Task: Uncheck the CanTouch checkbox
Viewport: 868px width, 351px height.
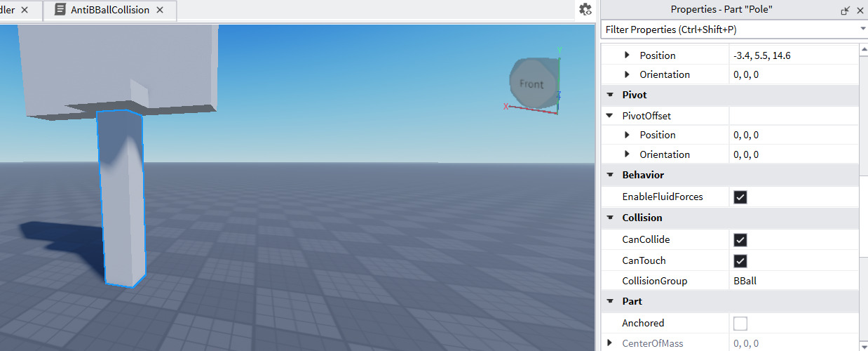Action: (x=740, y=261)
